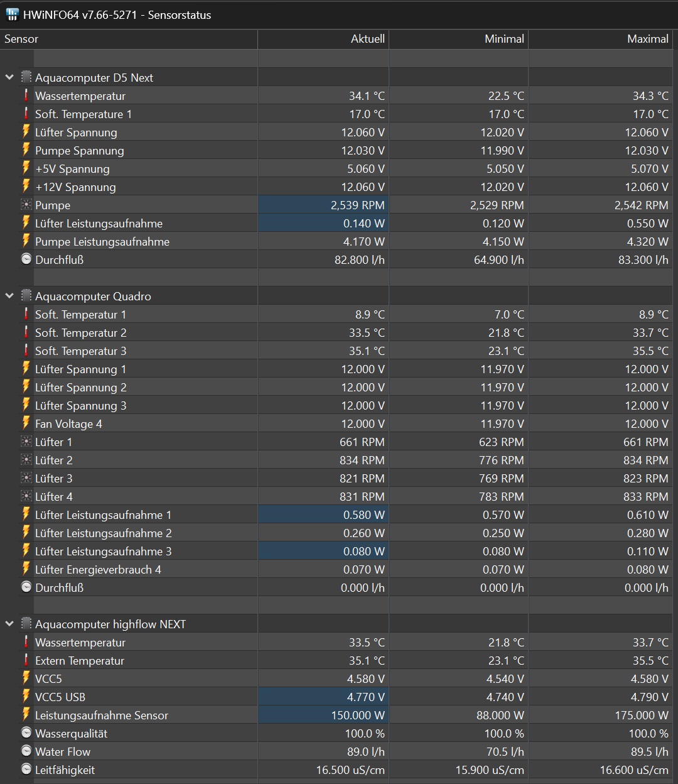The width and height of the screenshot is (678, 784).
Task: Click the gauge icon next to Leitfähigkeit
Action: click(26, 770)
